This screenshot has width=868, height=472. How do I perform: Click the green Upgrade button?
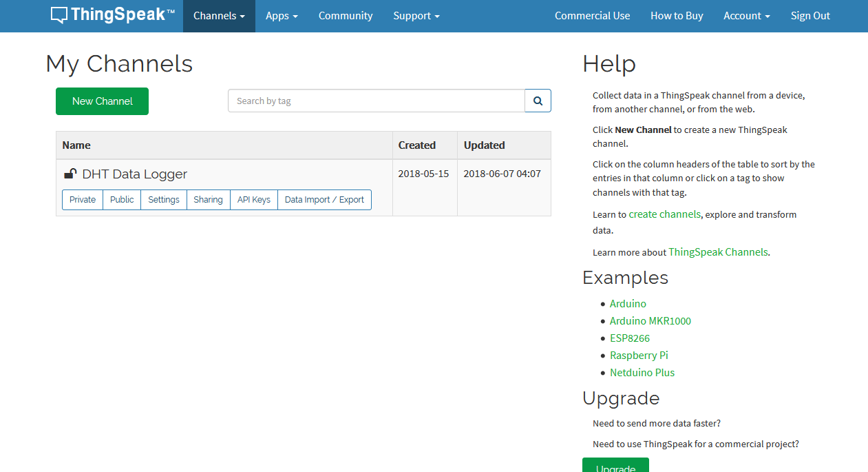pos(615,465)
